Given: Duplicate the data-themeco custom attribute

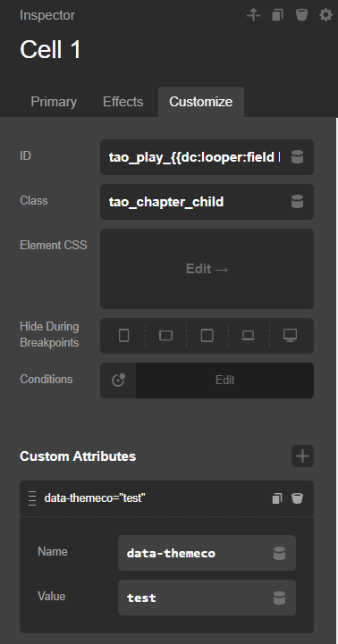Looking at the screenshot, I should click(x=277, y=498).
